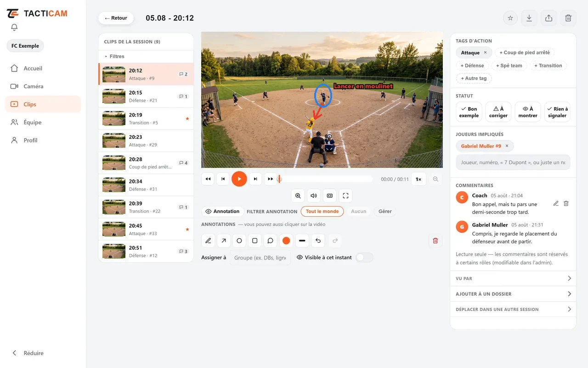Image resolution: width=588 pixels, height=368 pixels.
Task: Skip to next clip
Action: pos(255,179)
